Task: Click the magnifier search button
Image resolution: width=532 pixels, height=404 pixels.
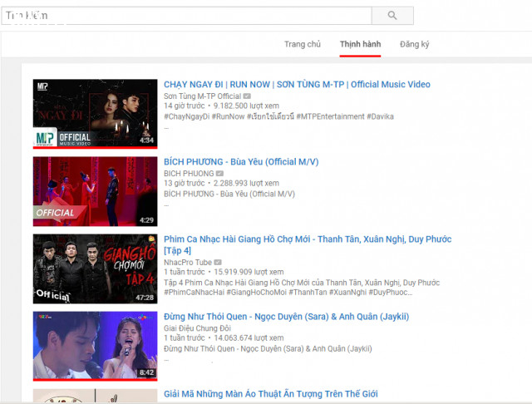Action: (392, 16)
